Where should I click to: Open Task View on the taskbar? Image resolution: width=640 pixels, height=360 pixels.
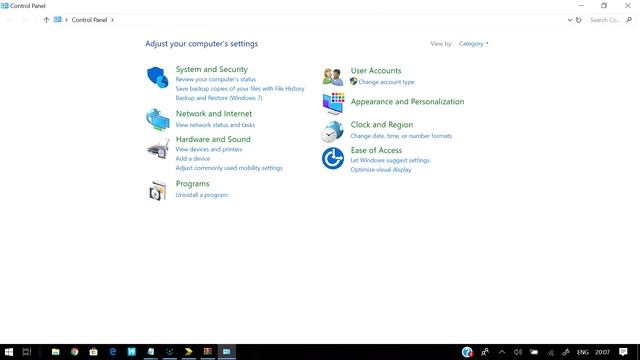pos(27,352)
